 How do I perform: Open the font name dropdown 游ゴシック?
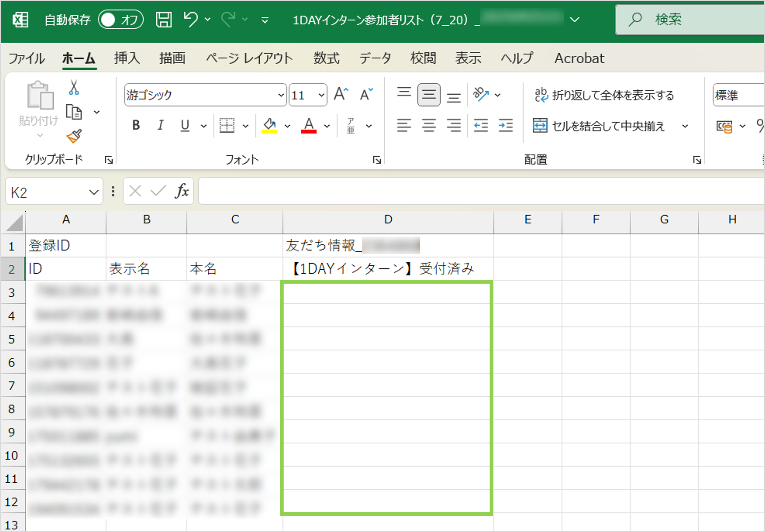281,95
